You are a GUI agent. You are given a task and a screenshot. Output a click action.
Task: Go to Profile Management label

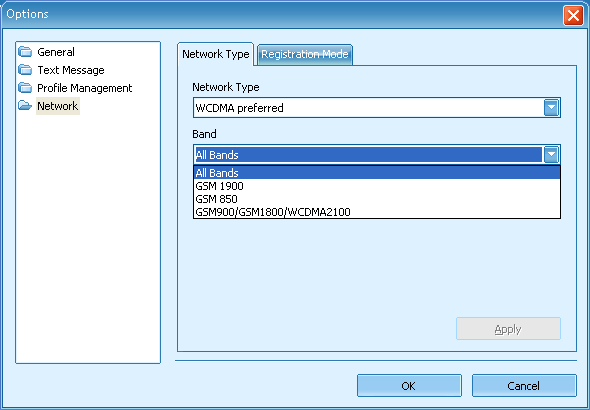85,88
